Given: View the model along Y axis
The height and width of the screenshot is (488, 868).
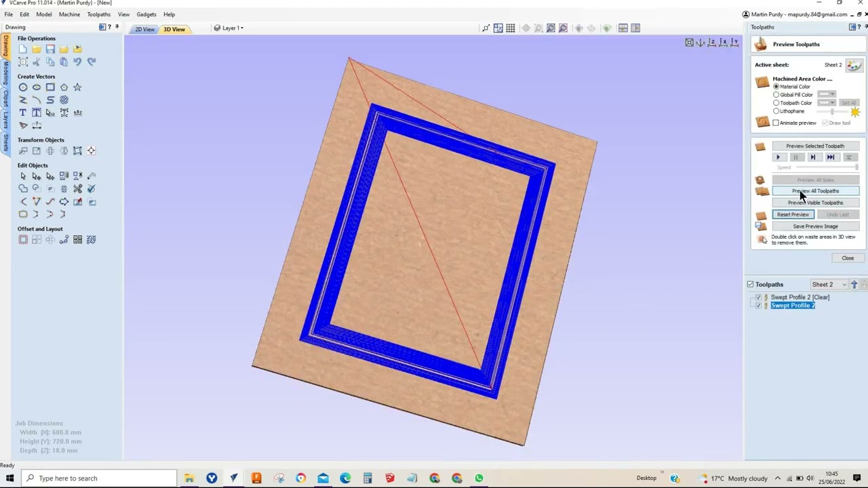Looking at the screenshot, I should 734,43.
